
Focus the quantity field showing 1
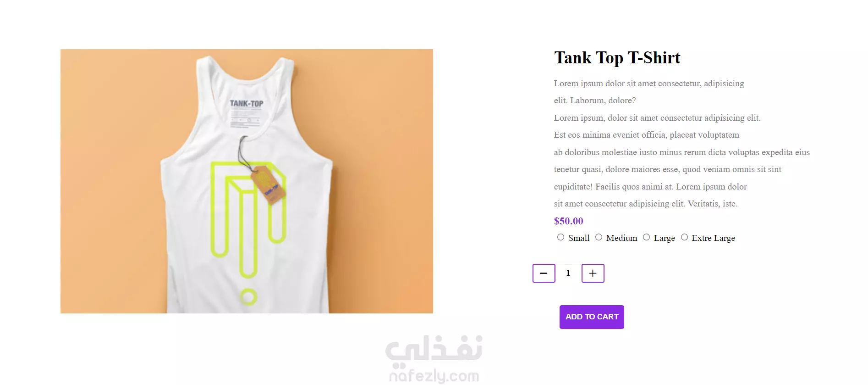pyautogui.click(x=568, y=273)
